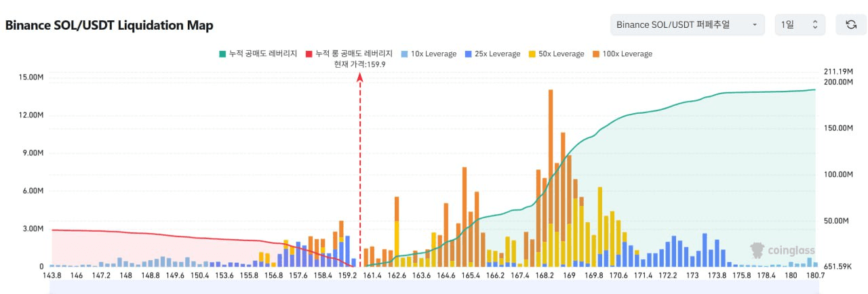Toggle the 100x Leverage legend series
Screen dimensions: 868x294
coord(621,54)
